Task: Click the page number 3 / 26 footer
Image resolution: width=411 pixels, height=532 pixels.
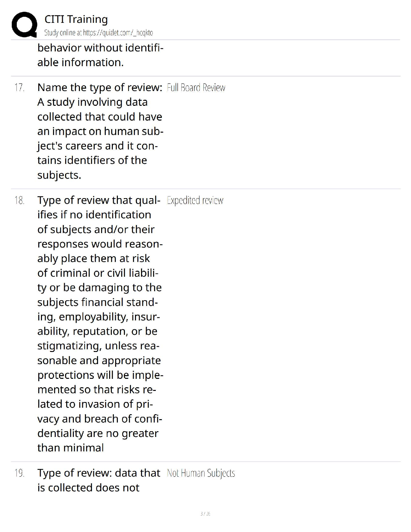Action: pyautogui.click(x=205, y=514)
